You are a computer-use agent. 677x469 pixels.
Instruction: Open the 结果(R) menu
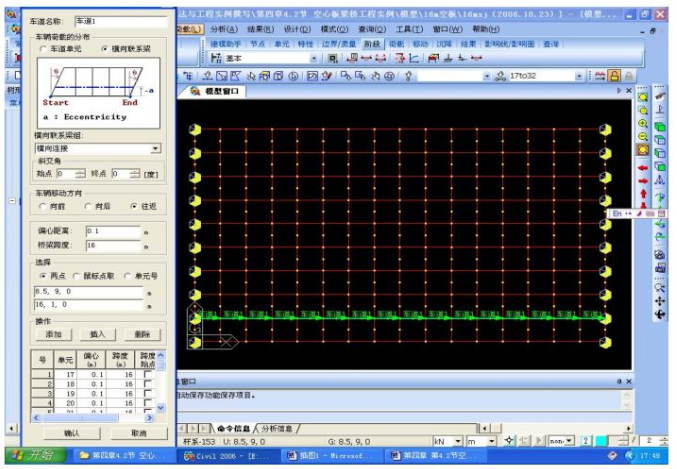(260, 29)
